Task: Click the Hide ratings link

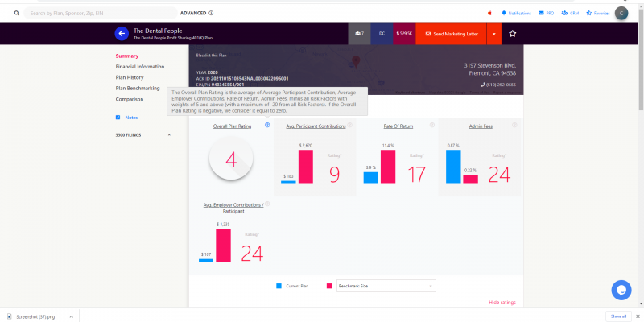Action: coord(502,303)
